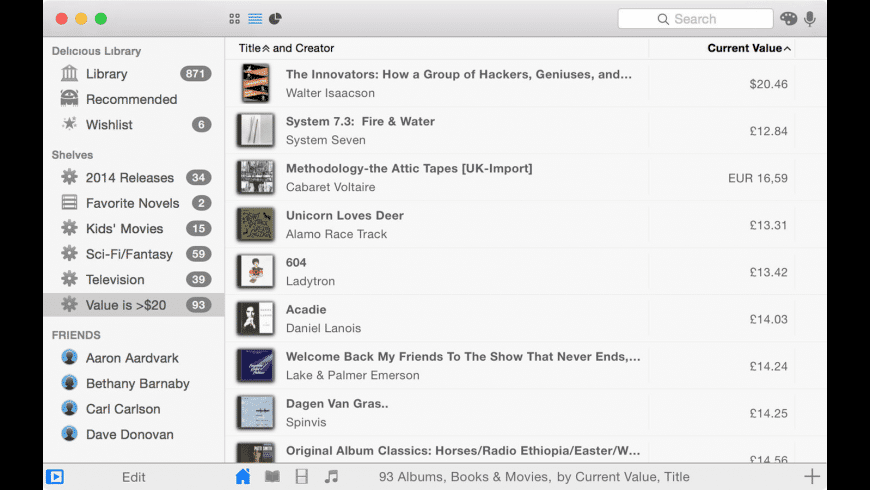
Task: Select the Unicorn Loves Deer title
Action: [x=345, y=215]
